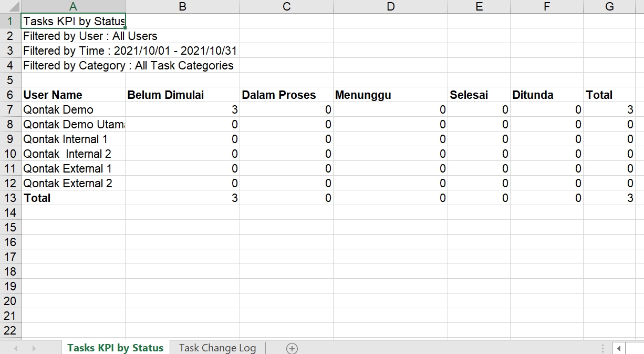Switch to the Task Change Log tab
This screenshot has height=354, width=644.
pos(217,348)
